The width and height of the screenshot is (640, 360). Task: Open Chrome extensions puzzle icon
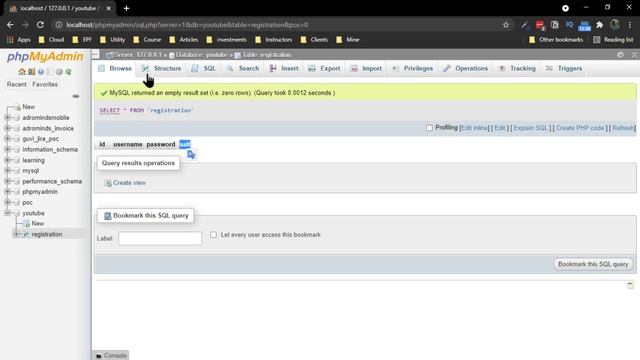tap(599, 25)
